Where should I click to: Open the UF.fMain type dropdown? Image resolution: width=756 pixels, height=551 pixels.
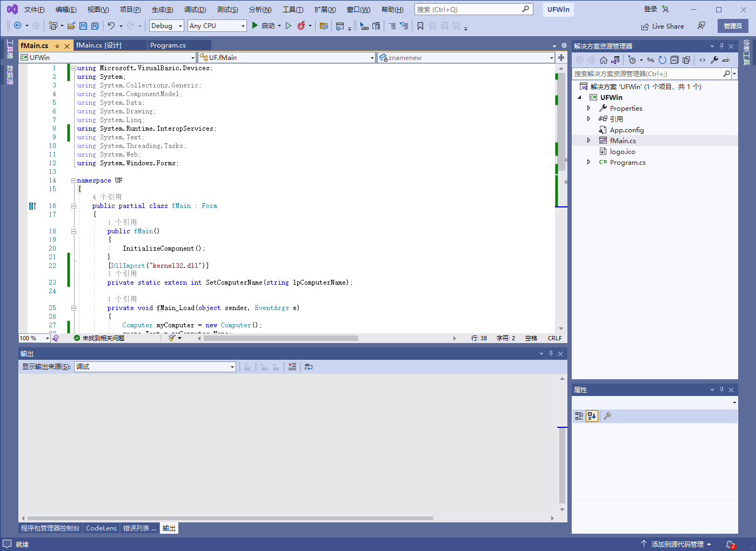click(286, 58)
